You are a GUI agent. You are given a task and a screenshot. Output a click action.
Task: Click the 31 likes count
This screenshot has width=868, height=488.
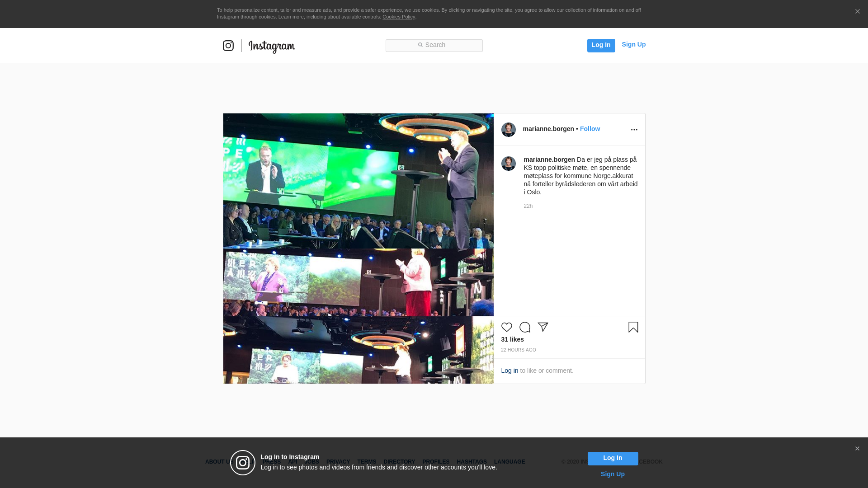point(512,339)
